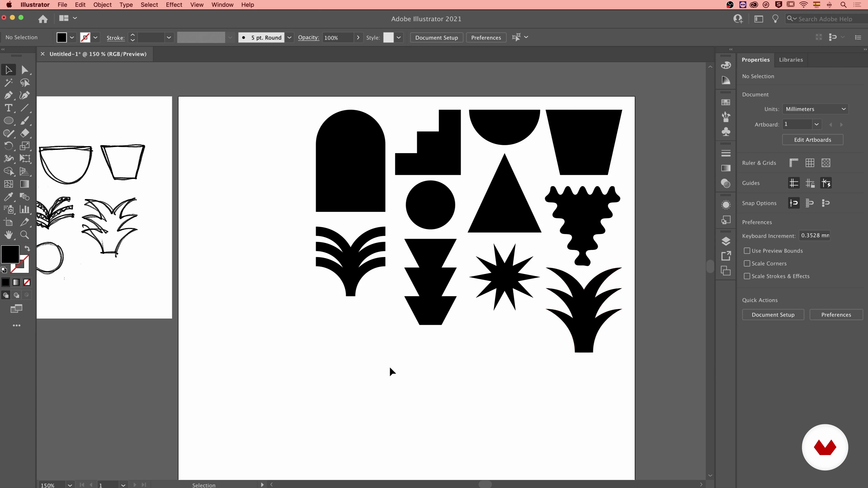Screen dimensions: 868x488
Task: Click the black Fill color swatch in toolbar
Action: click(10, 254)
